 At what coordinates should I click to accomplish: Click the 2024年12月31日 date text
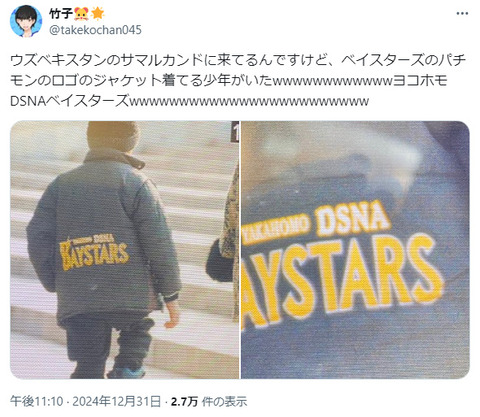click(x=116, y=401)
